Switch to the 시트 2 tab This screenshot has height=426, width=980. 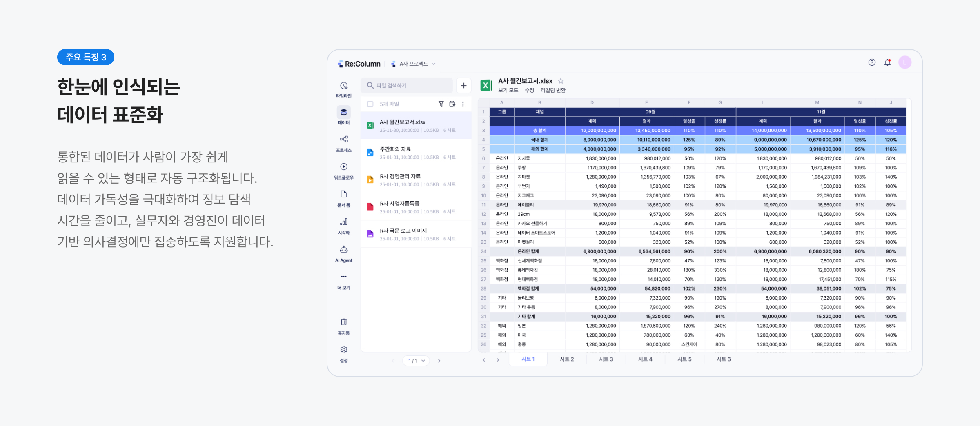click(x=567, y=359)
